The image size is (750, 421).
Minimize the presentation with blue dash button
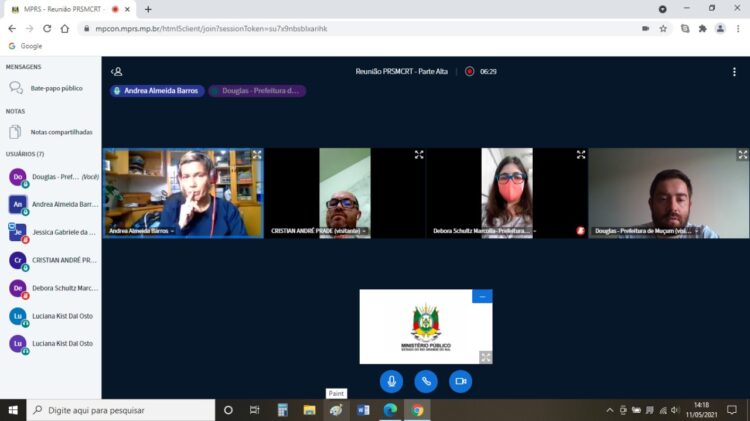pos(482,297)
